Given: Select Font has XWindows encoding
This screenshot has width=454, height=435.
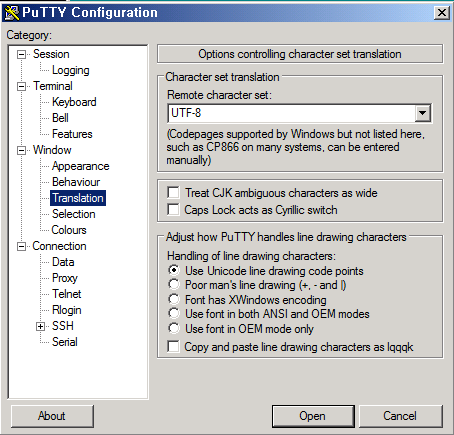Looking at the screenshot, I should [174, 299].
